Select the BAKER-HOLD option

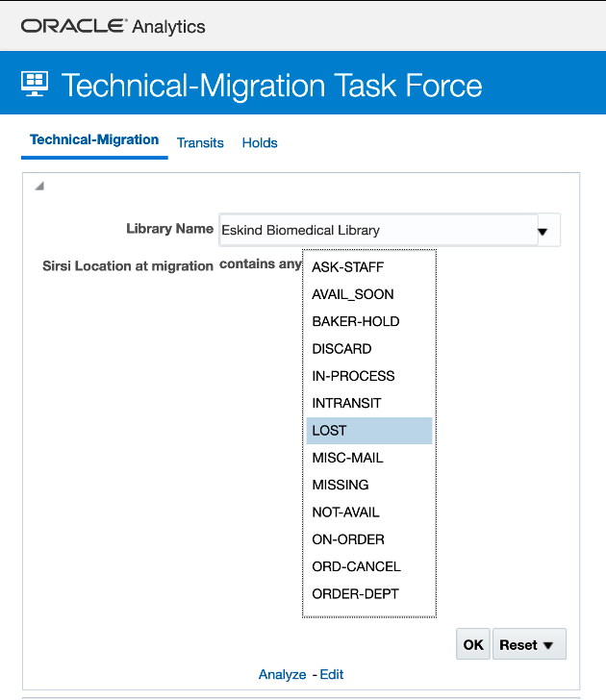tap(355, 321)
